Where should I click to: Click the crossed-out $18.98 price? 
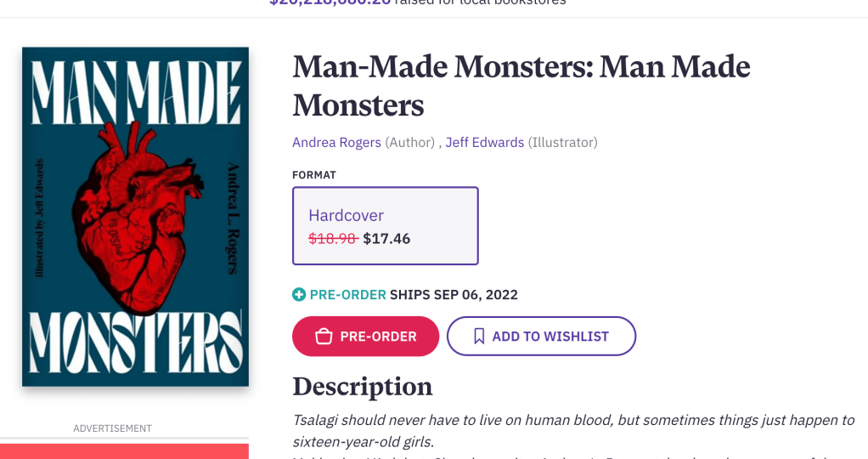pos(332,239)
